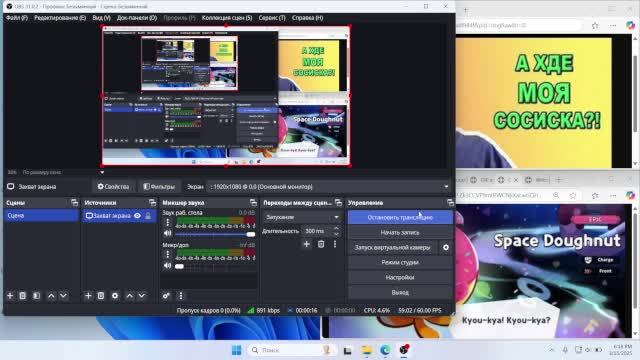Select Сцена in the scenes list
Screen dimensions: 640x360
click(x=41, y=216)
